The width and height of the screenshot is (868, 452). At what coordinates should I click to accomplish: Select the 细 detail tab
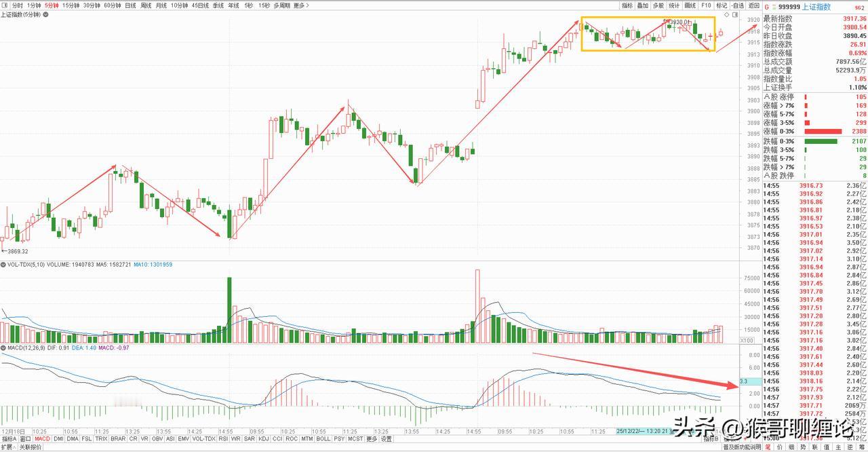click(x=791, y=447)
